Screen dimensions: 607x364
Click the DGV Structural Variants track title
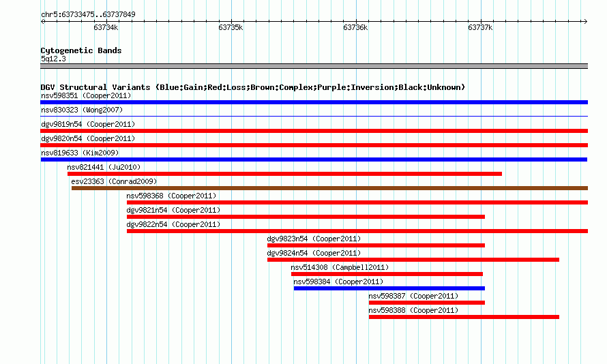pos(253,87)
